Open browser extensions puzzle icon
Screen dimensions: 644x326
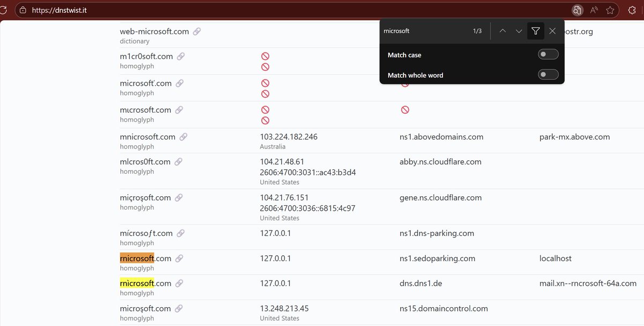click(632, 10)
